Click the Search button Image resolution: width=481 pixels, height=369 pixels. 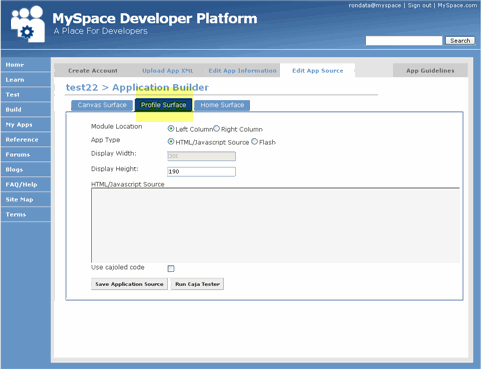click(460, 41)
